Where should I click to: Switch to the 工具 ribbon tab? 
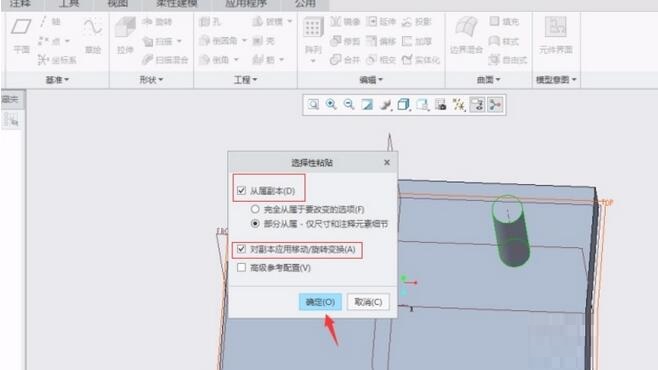click(68, 4)
